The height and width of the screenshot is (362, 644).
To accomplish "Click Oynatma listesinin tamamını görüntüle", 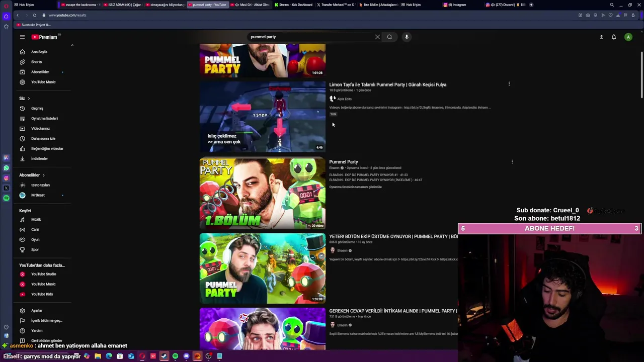I will 355,187.
